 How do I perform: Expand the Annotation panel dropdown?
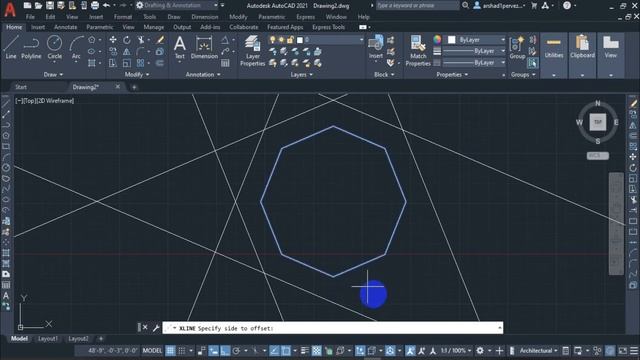203,75
